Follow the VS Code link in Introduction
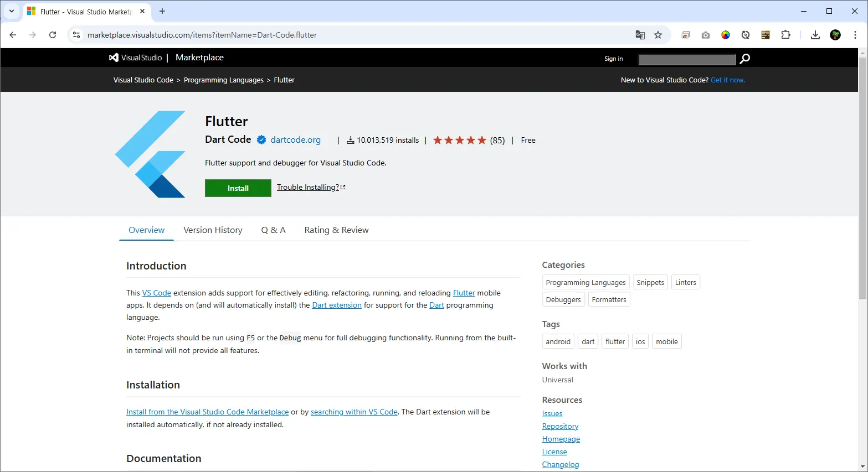 pos(157,293)
